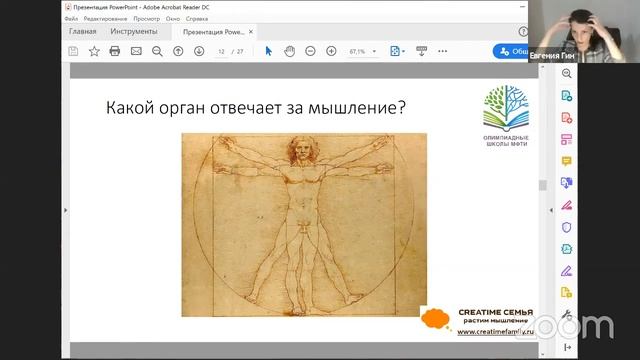This screenshot has height=360, width=640.
Task: Open the Protect shield sidebar tool
Action: [x=567, y=227]
